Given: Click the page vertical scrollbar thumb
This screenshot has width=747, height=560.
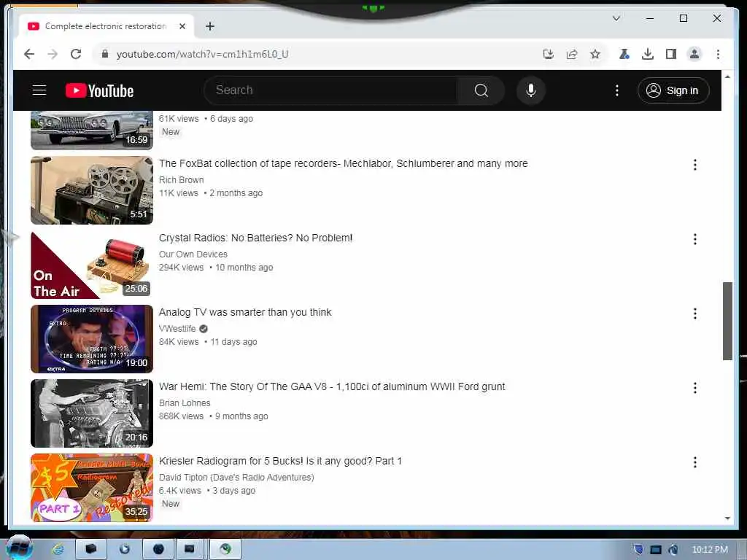Looking at the screenshot, I should pyautogui.click(x=727, y=321).
